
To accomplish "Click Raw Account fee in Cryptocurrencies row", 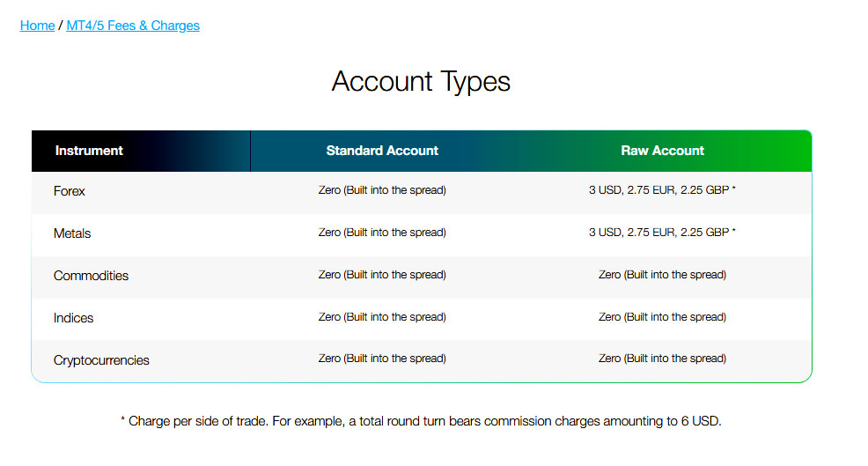I will click(x=662, y=359).
